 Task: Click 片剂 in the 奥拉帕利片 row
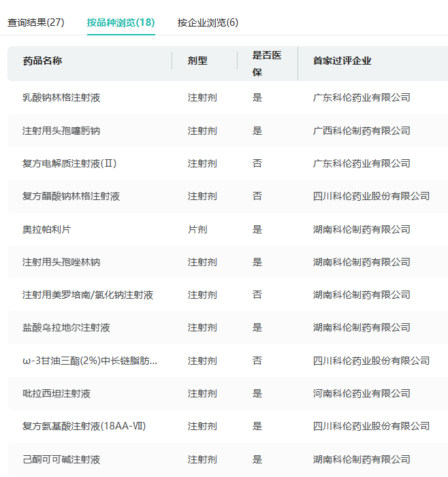click(197, 229)
